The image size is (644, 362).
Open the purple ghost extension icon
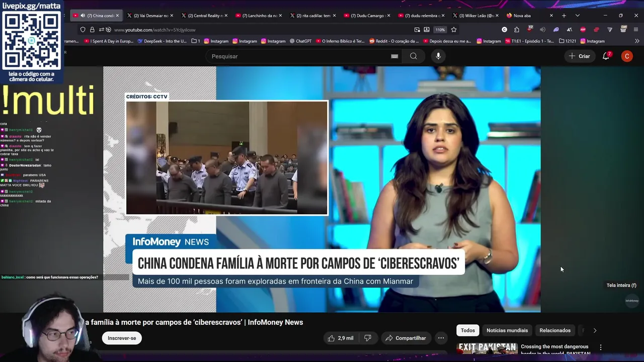pos(556,30)
